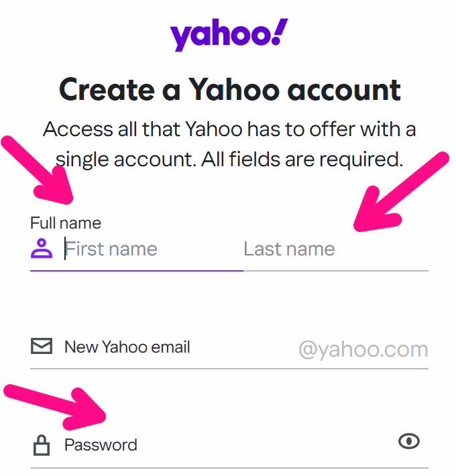Click the Full name label

66,223
